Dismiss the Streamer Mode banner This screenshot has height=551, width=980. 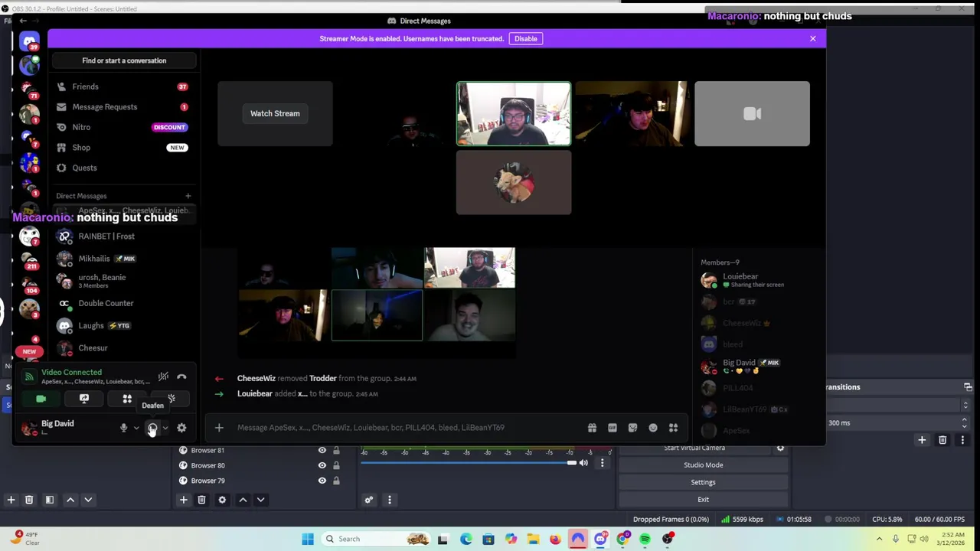pyautogui.click(x=813, y=38)
